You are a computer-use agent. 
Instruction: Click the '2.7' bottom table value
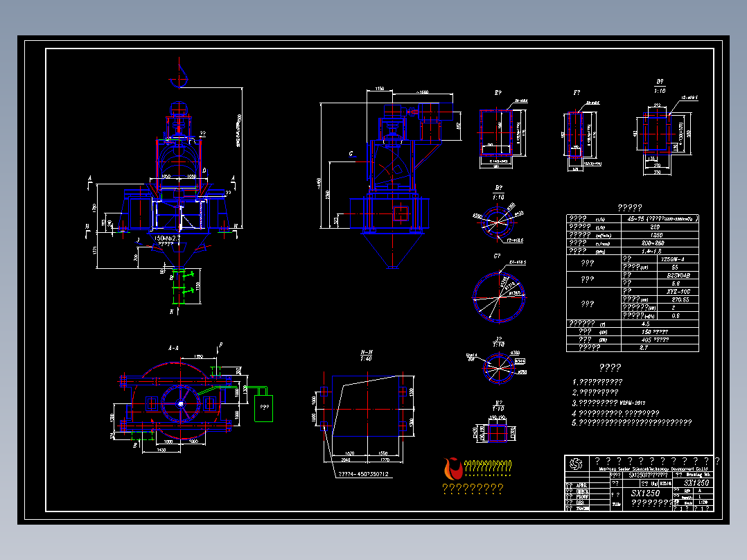(660, 348)
